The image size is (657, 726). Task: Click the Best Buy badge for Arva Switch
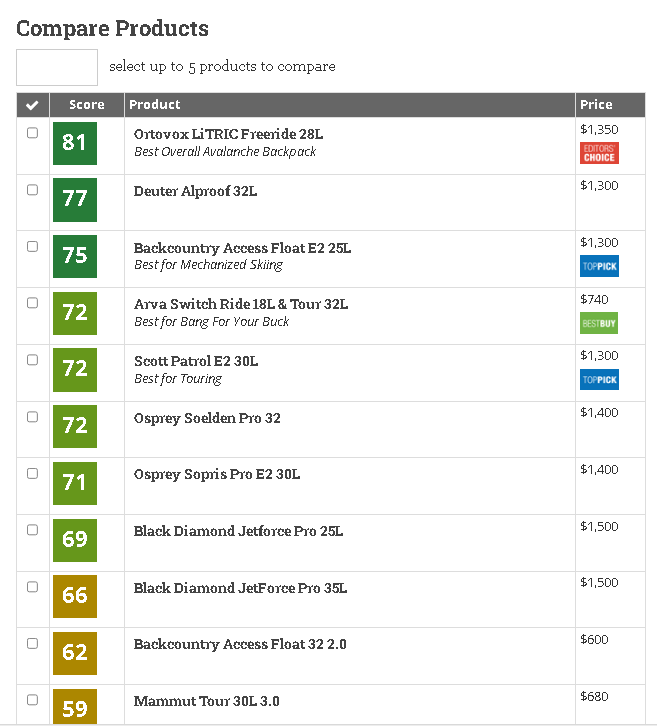[x=599, y=323]
